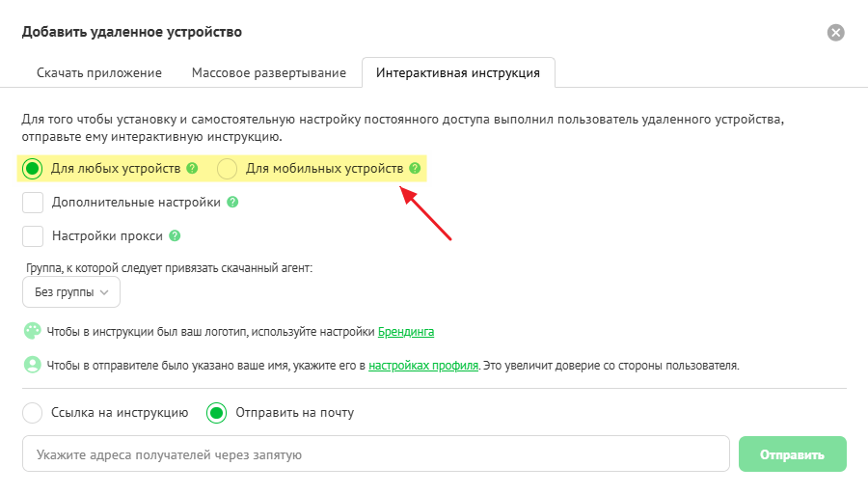Viewport: 868px width, 494px height.
Task: Enable "Дополнительные настройки" checkbox
Action: (x=33, y=203)
